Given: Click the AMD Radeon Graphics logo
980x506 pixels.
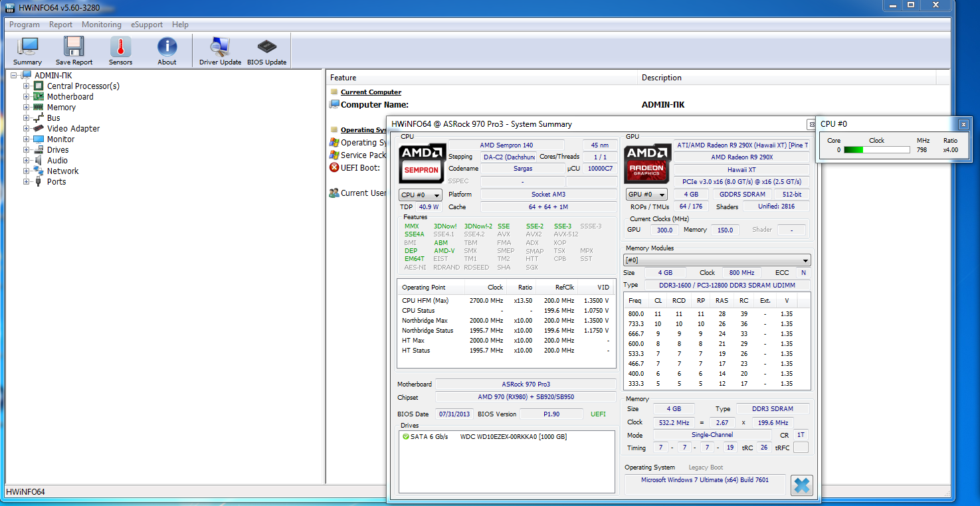Looking at the screenshot, I should (648, 163).
